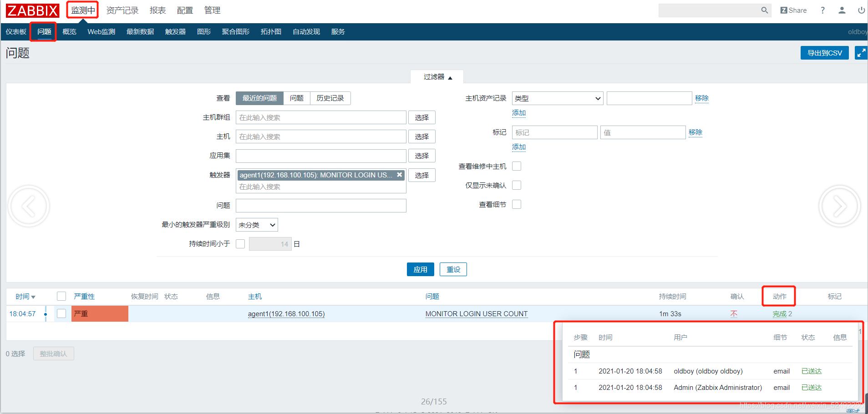Viewport: 868px width, 414px height.
Task: Click the 不 acknowledge link
Action: [x=734, y=314]
